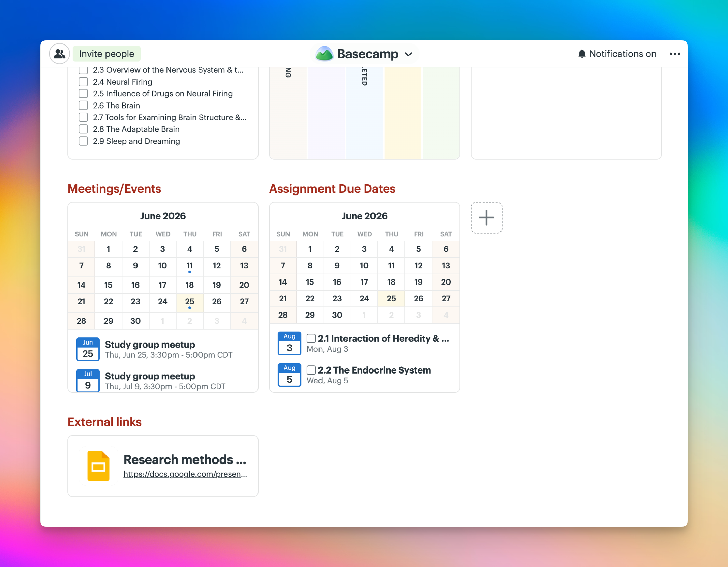Screen dimensions: 728x567
Task: Click 'Mon, Aug 3' due date text
Action: tap(327, 349)
